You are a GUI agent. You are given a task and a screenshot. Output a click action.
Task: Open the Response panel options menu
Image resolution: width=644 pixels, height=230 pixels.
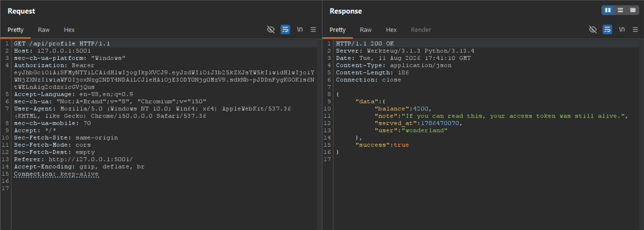click(x=635, y=30)
